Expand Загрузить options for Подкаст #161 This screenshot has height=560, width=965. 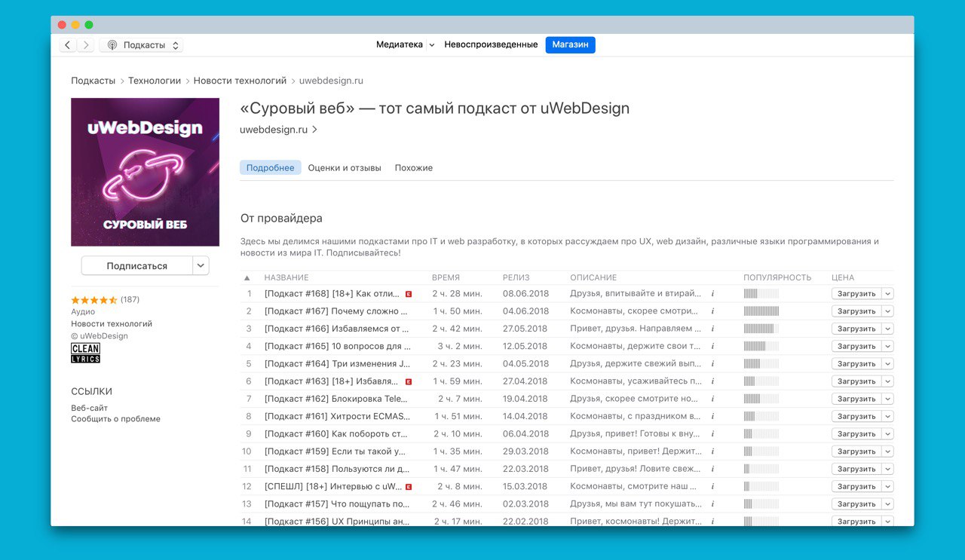(x=887, y=417)
